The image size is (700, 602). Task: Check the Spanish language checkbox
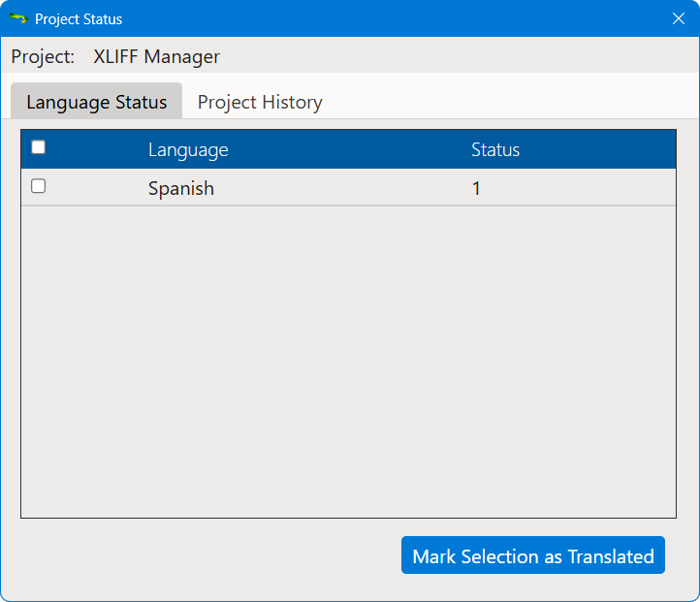39,186
